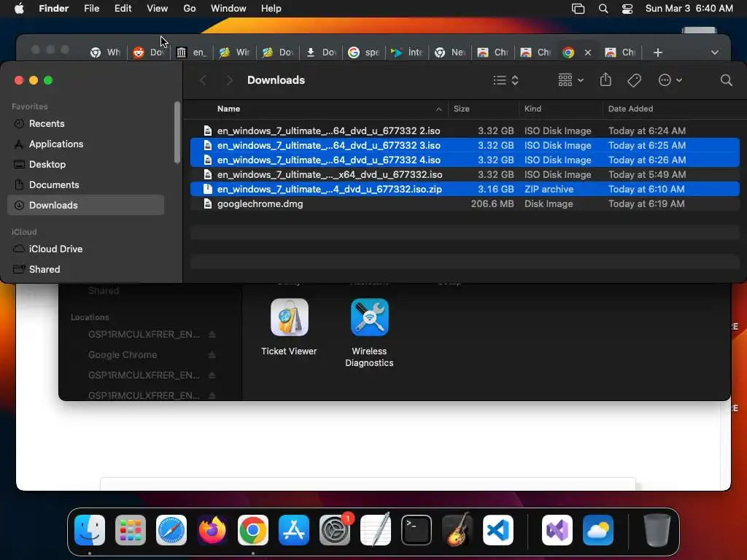This screenshot has height=560, width=747.
Task: Open the View menu
Action: [x=158, y=9]
